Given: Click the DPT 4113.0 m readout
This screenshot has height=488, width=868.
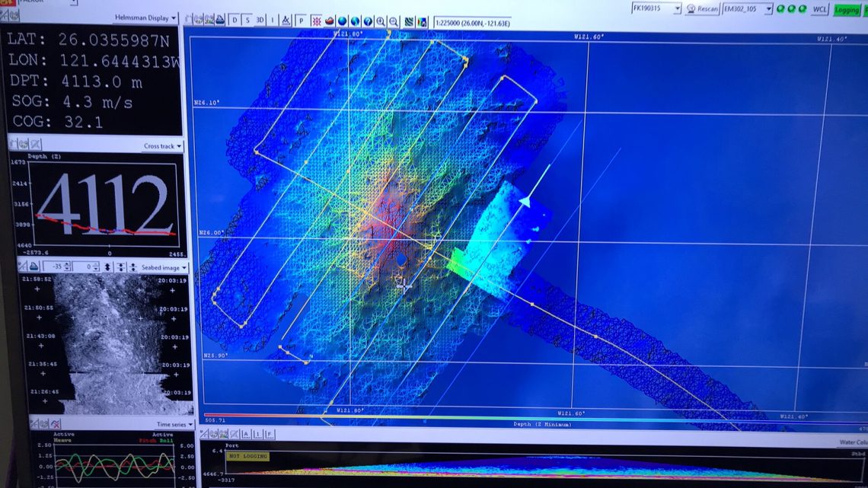Looking at the screenshot, I should pyautogui.click(x=76, y=82).
